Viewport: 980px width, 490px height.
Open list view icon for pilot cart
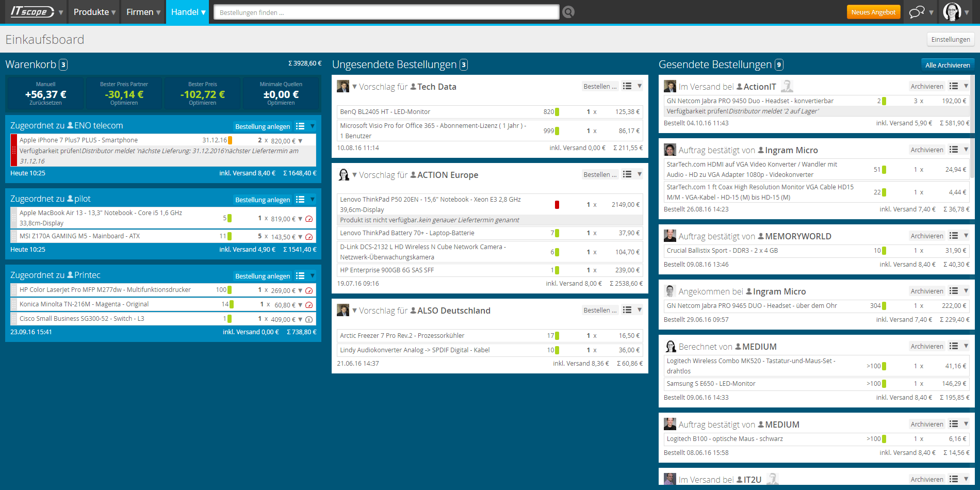[300, 200]
